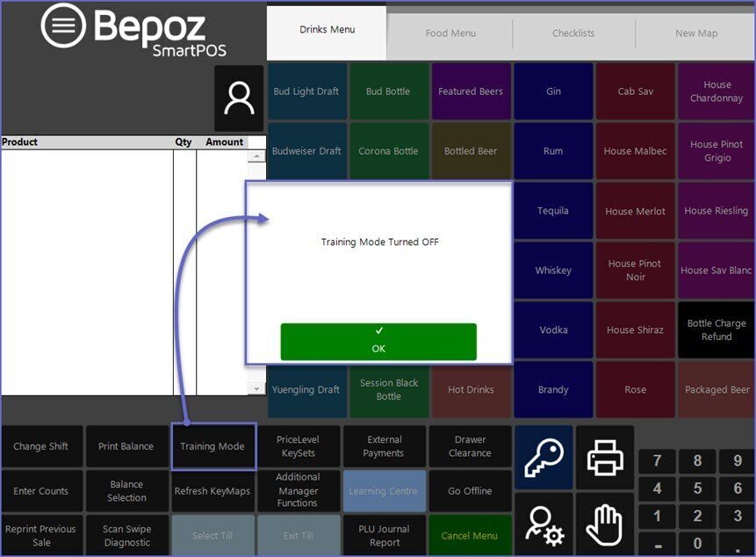Select the New Map tab

(x=695, y=33)
